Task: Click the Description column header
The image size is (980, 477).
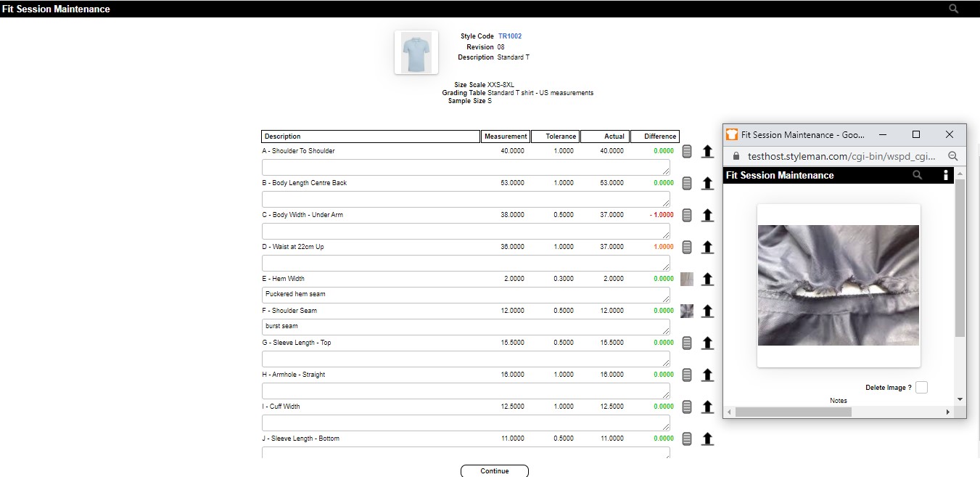Action: coord(370,136)
